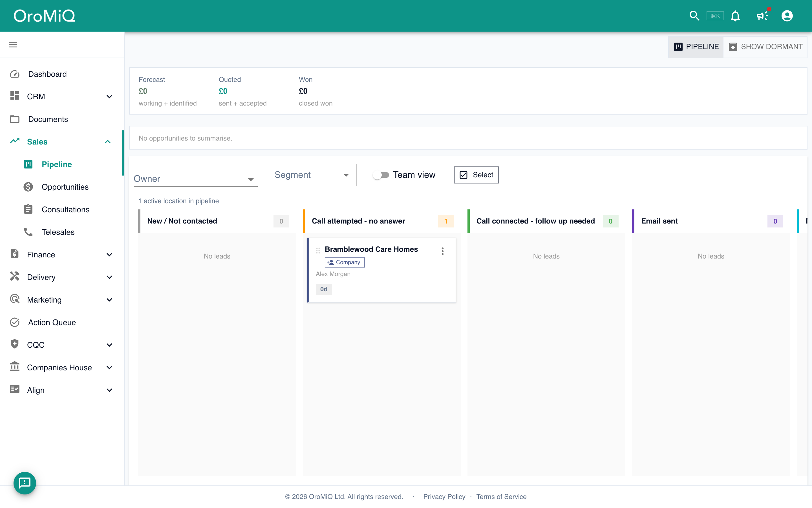Click the 0d age badge
This screenshot has height=508, width=812.
pyautogui.click(x=323, y=289)
